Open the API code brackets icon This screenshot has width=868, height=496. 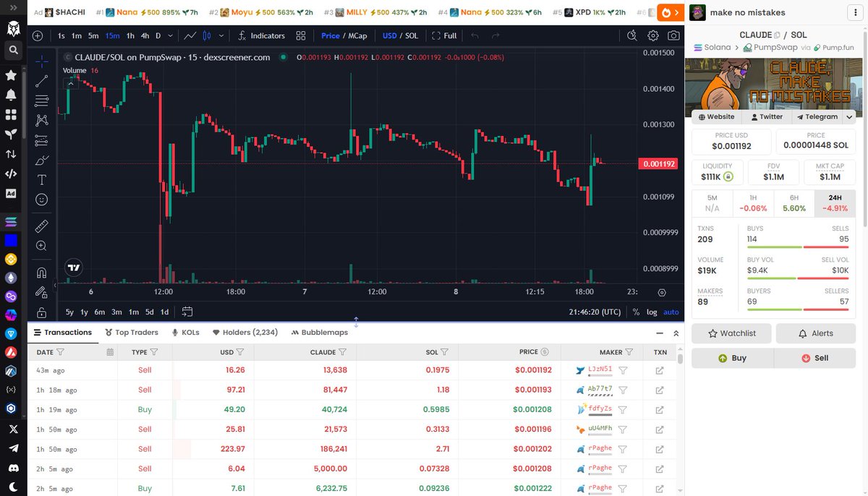tap(11, 174)
